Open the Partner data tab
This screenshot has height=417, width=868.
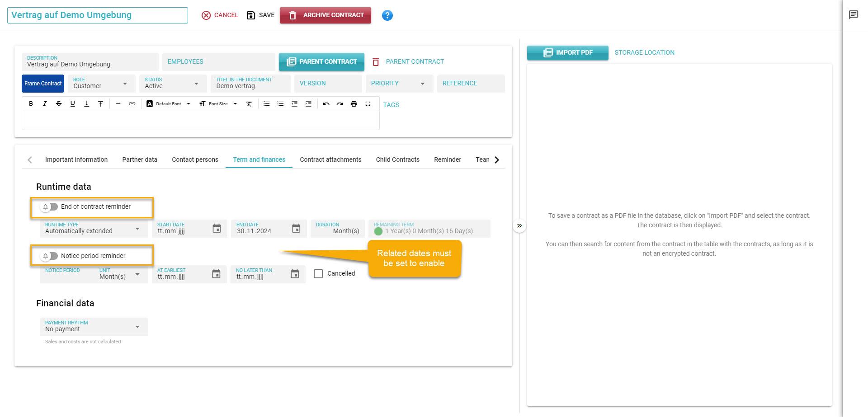140,159
